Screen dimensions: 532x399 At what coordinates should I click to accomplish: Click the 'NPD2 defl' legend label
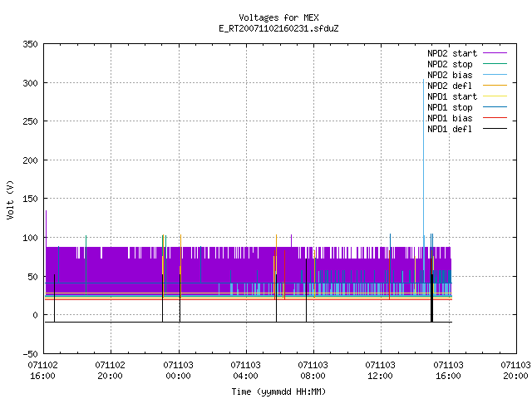(450, 86)
